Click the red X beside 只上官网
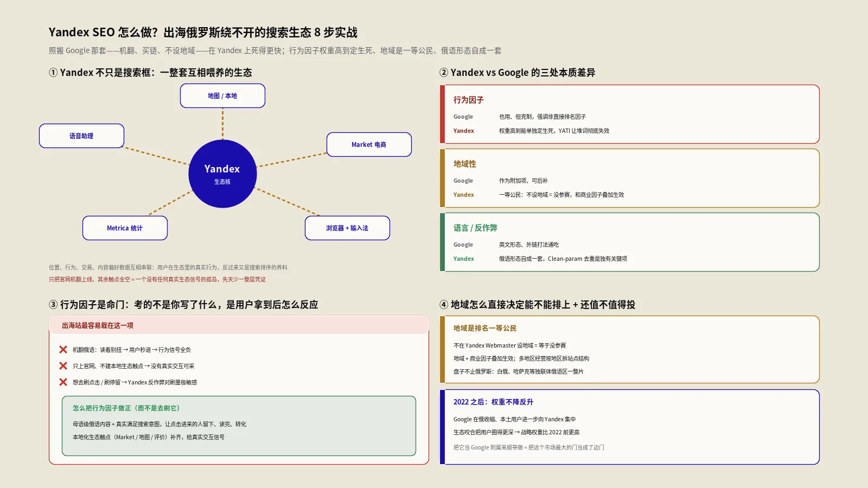 (63, 366)
